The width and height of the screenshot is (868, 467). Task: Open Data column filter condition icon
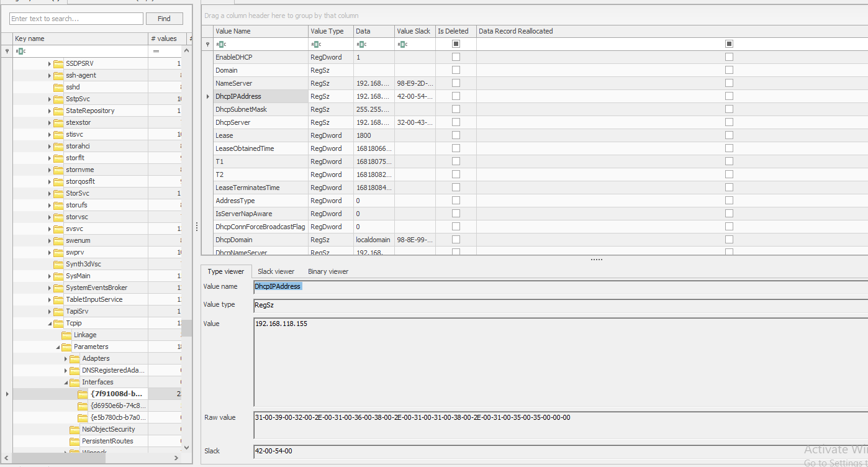point(361,44)
